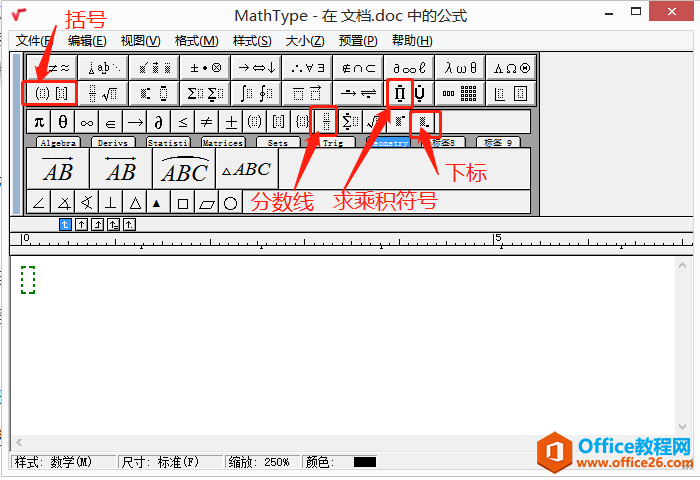Open the operator symbols palette
700x480 pixels.
tap(205, 68)
